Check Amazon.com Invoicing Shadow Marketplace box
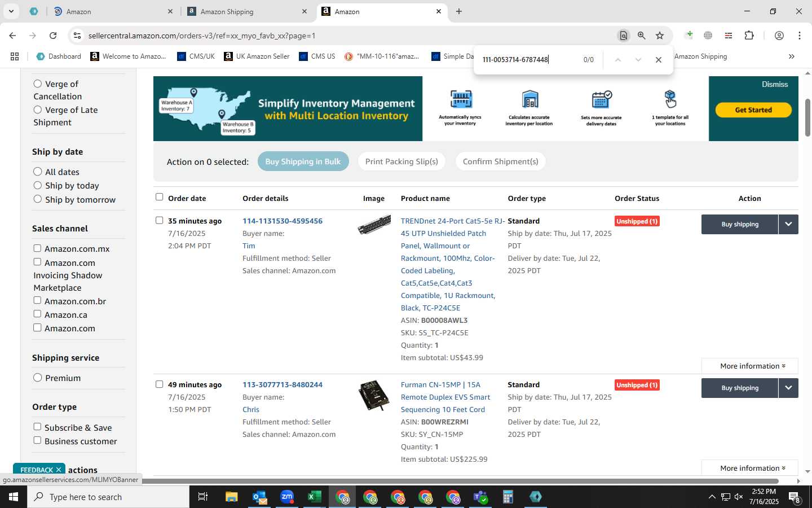Screen dimensions: 812x508 [x=37, y=262]
